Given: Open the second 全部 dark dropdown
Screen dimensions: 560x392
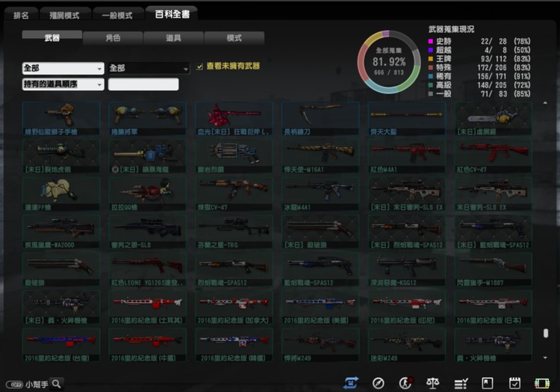Looking at the screenshot, I should [149, 68].
